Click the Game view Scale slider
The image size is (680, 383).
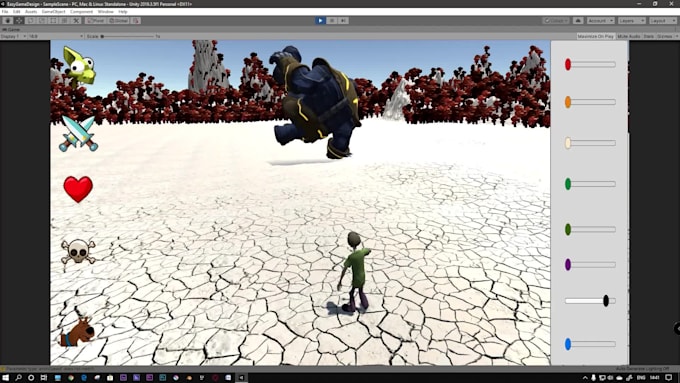[x=128, y=36]
